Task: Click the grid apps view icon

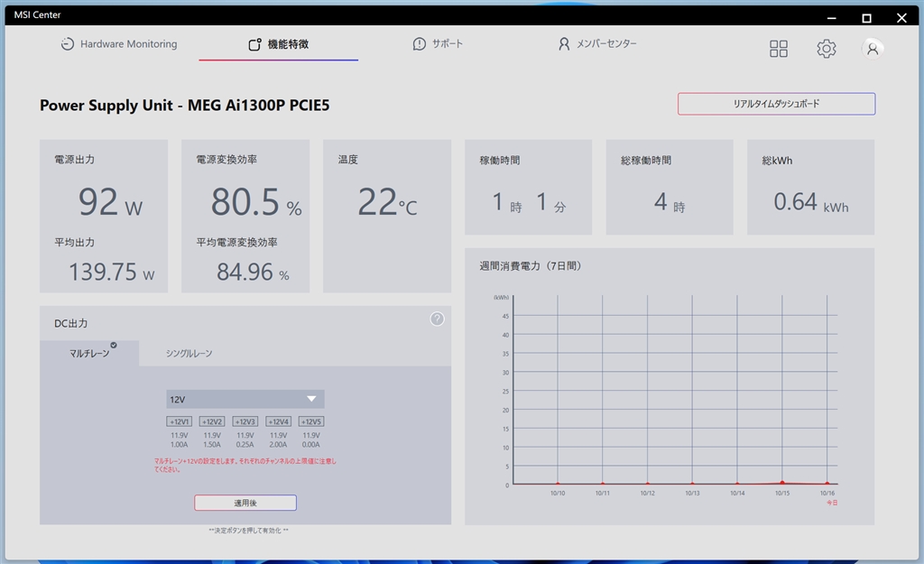Action: pos(779,49)
